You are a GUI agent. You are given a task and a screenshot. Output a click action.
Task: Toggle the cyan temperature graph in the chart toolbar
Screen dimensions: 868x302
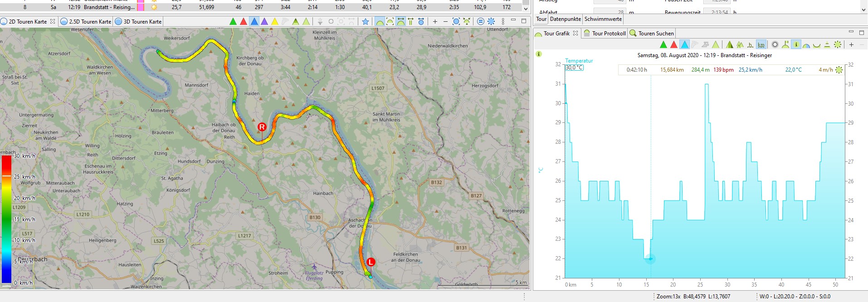pyautogui.click(x=684, y=44)
